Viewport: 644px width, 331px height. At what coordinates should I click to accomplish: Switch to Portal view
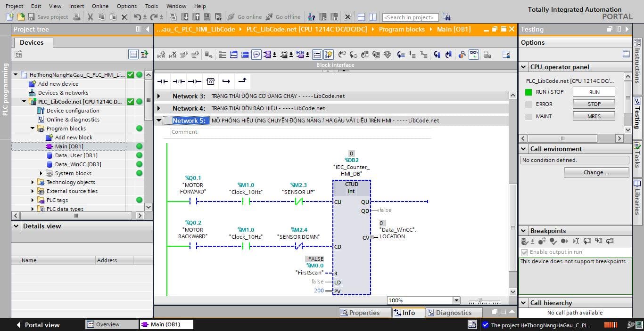pyautogui.click(x=38, y=325)
